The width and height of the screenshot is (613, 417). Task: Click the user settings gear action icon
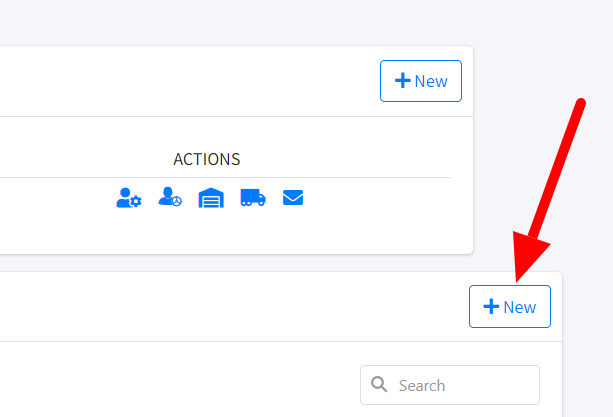[129, 198]
